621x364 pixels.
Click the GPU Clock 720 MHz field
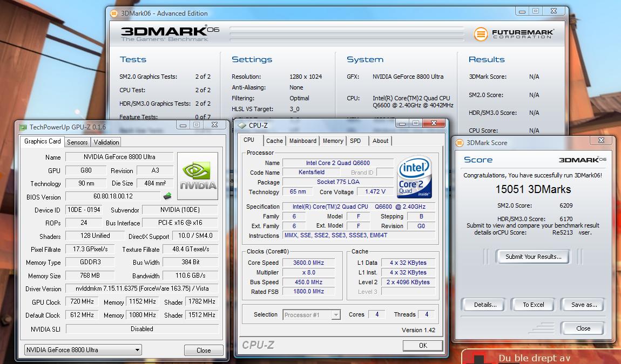point(82,301)
